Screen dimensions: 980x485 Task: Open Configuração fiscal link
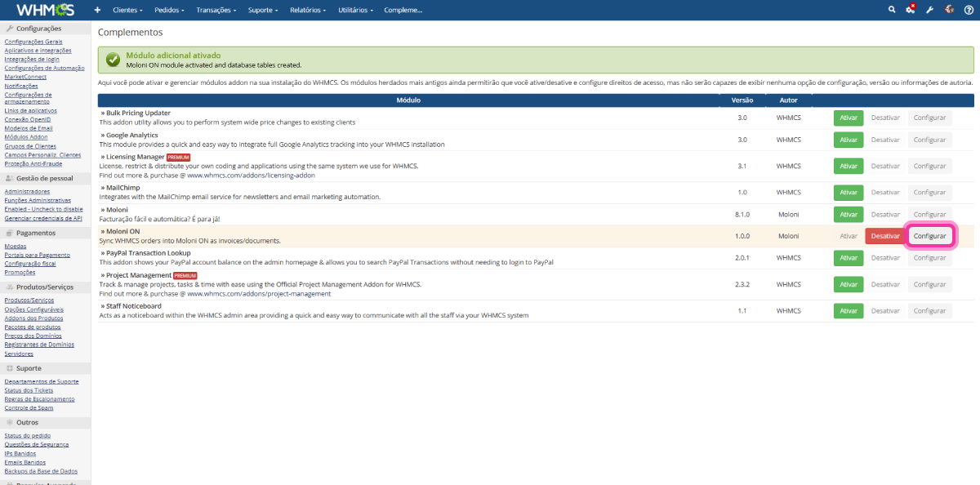click(30, 264)
